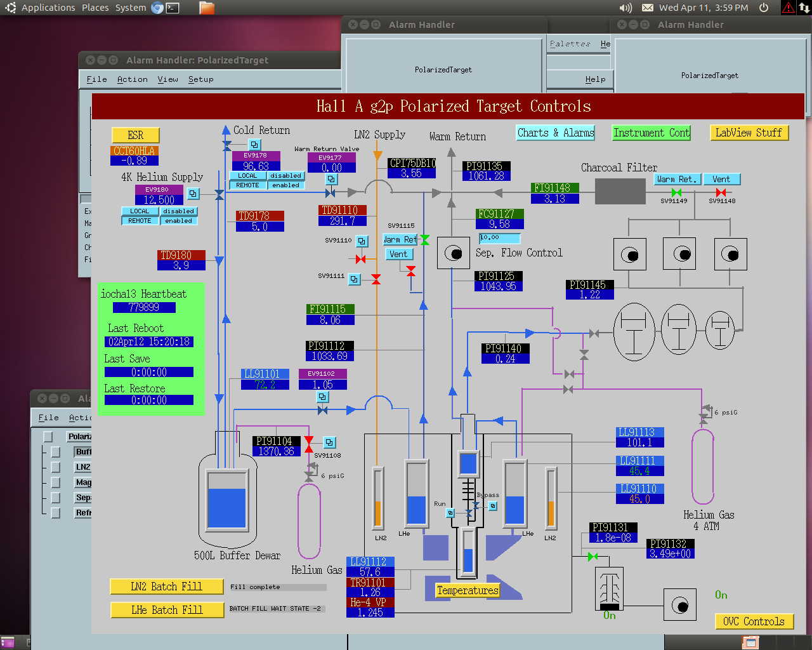The image size is (812, 650).
Task: Click the Run valve popup icon
Action: click(450, 513)
